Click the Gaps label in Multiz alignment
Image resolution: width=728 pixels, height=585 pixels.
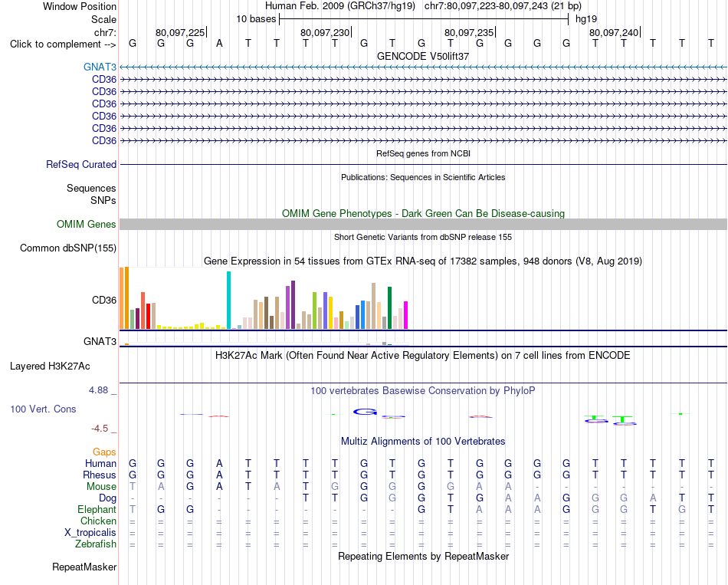pyautogui.click(x=104, y=452)
